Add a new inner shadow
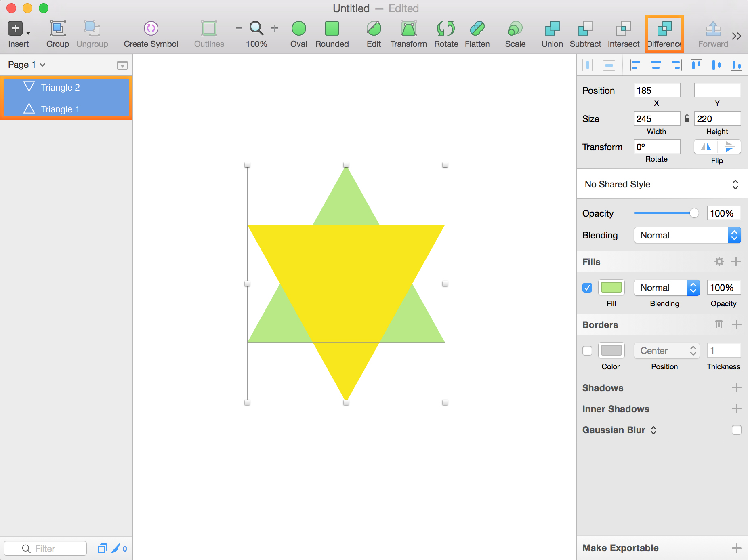The width and height of the screenshot is (748, 560). point(736,408)
